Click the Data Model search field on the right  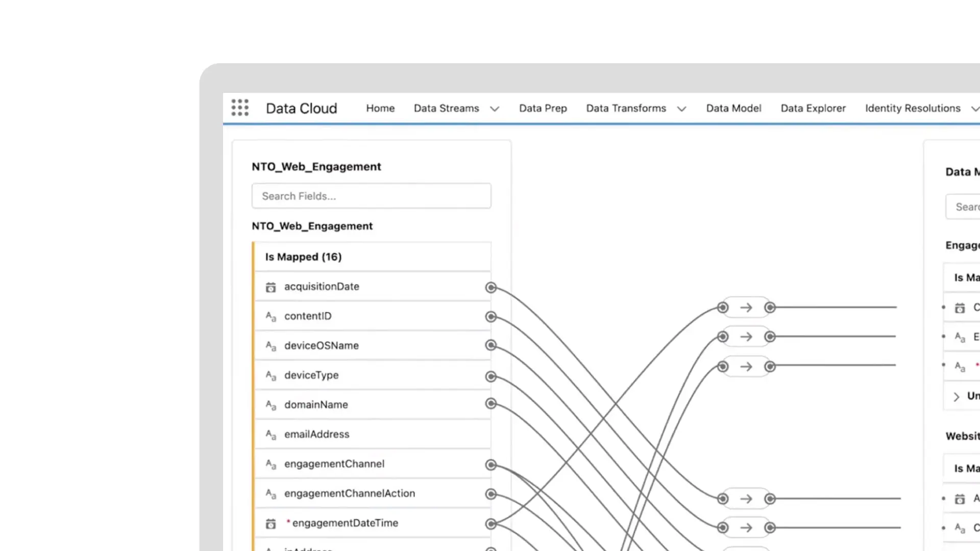pos(963,207)
